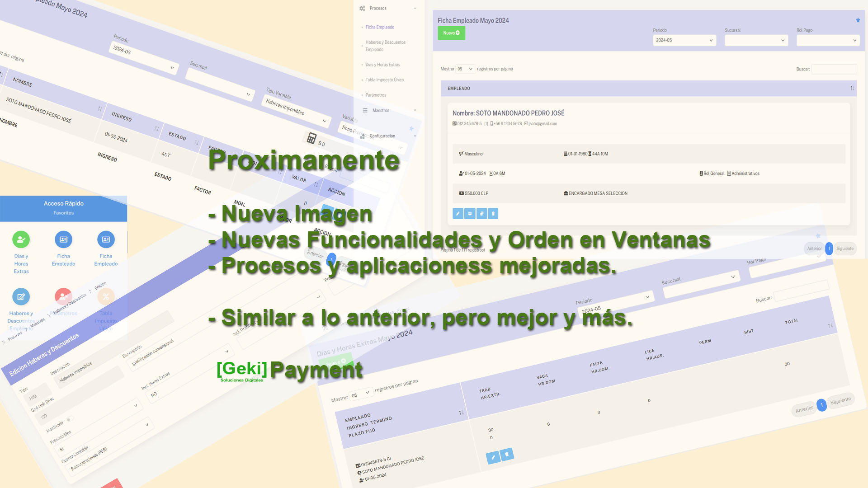Click Sucursal dropdown in tilted top-left panel
Viewport: 868px width, 488px height.
(x=219, y=84)
